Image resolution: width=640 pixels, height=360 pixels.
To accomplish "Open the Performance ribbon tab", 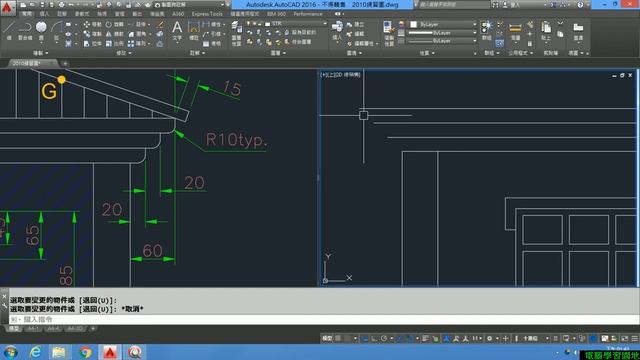I will pyautogui.click(x=308, y=14).
